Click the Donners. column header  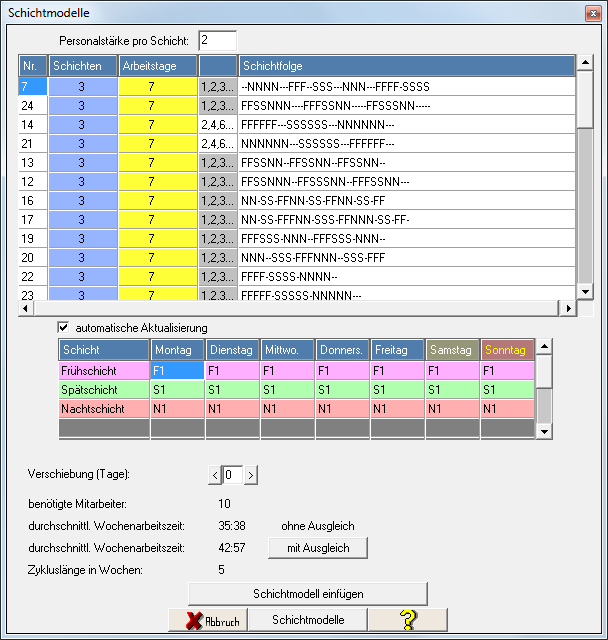343,350
